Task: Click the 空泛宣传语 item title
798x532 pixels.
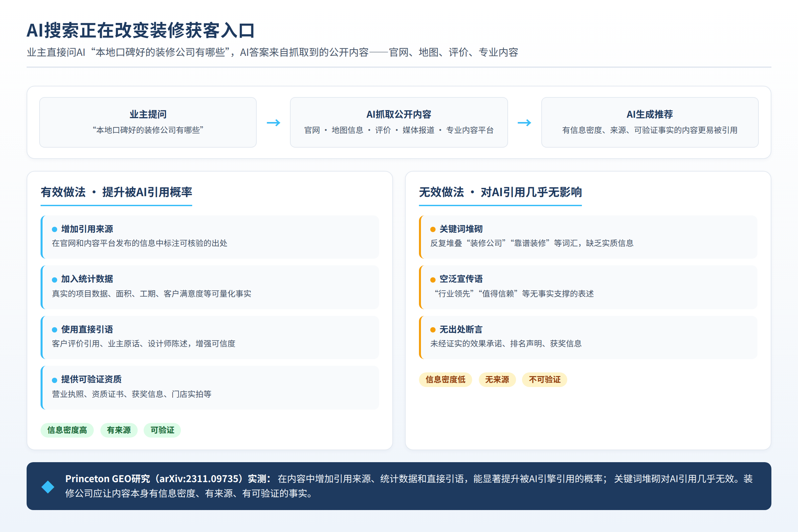Action: pyautogui.click(x=461, y=279)
